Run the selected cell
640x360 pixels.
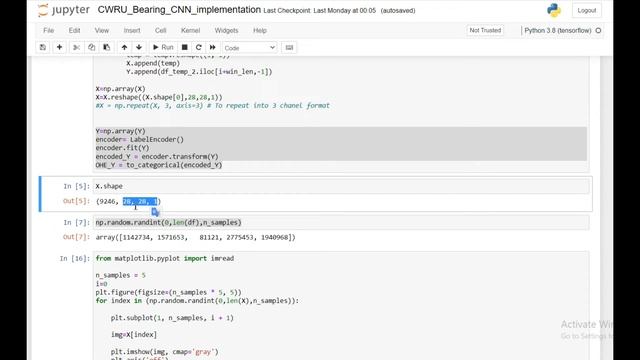coord(163,47)
